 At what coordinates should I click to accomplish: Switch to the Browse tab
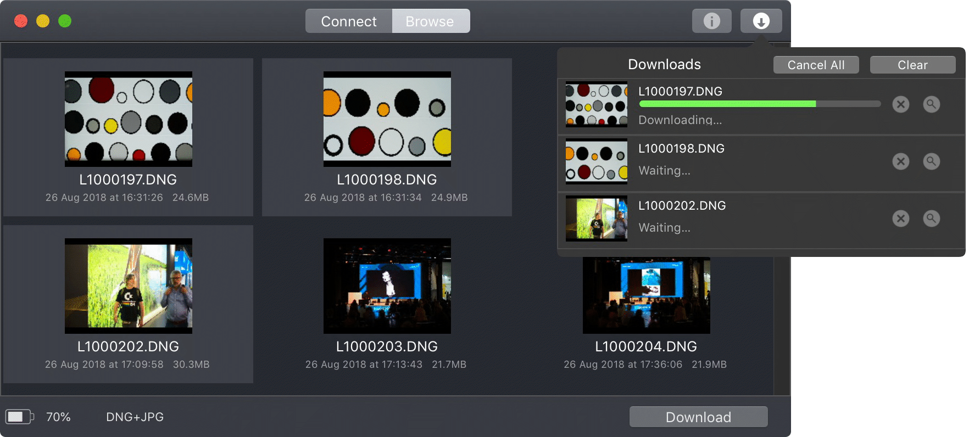click(x=430, y=21)
